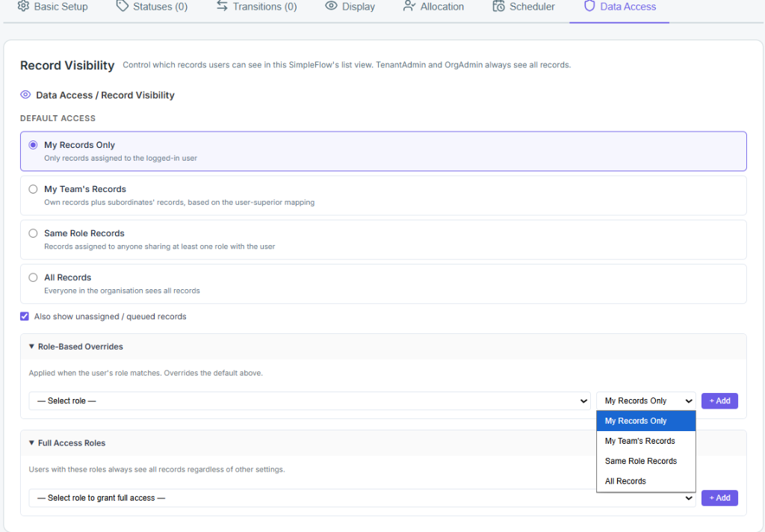Image resolution: width=765 pixels, height=532 pixels.
Task: Click Add button in Role-Based Overrides
Action: 719,400
